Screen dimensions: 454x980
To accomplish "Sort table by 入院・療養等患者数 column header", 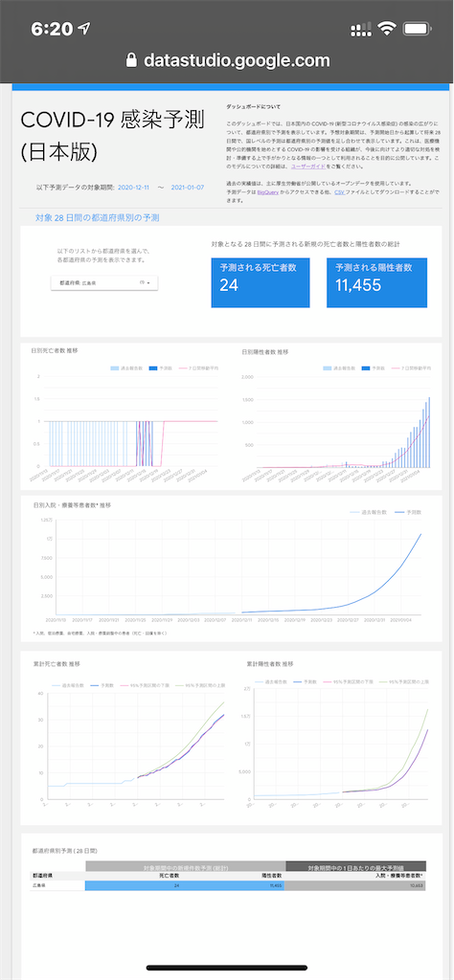I will point(397,876).
